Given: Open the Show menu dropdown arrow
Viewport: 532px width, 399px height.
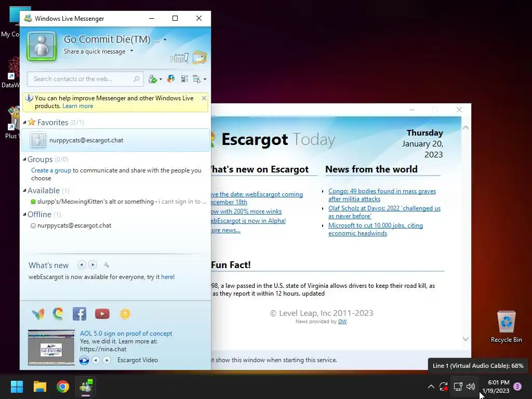Looking at the screenshot, I should pos(205,79).
